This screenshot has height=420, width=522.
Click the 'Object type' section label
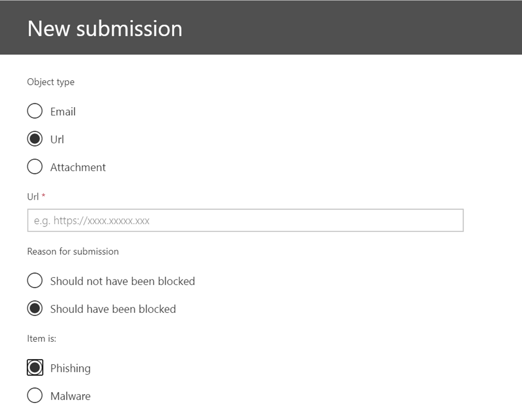click(x=51, y=82)
